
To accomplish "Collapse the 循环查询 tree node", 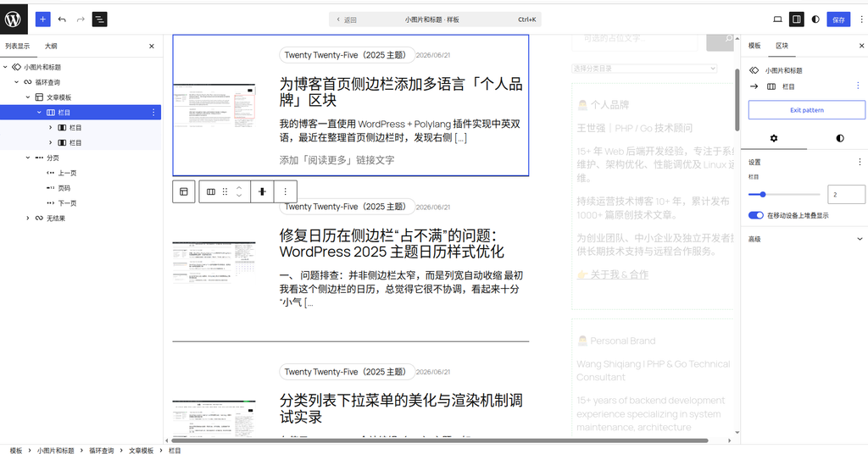I will (17, 82).
